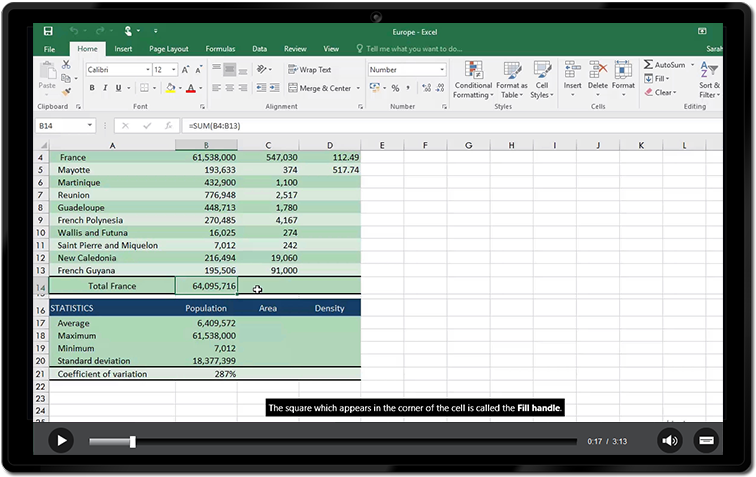Toggle Italic formatting

[x=105, y=88]
